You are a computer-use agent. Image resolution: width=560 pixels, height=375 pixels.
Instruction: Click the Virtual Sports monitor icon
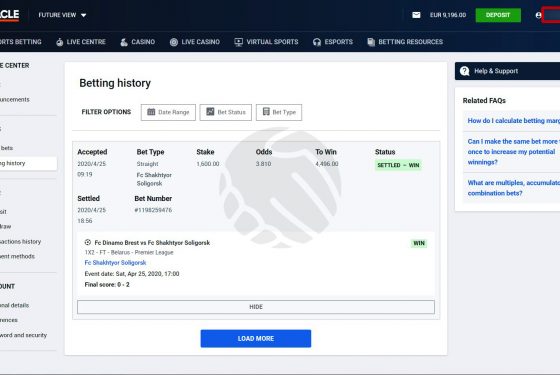[239, 42]
